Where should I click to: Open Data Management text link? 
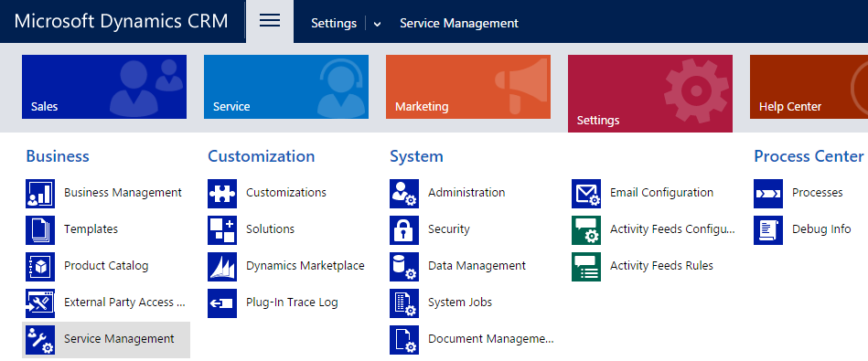(x=477, y=265)
